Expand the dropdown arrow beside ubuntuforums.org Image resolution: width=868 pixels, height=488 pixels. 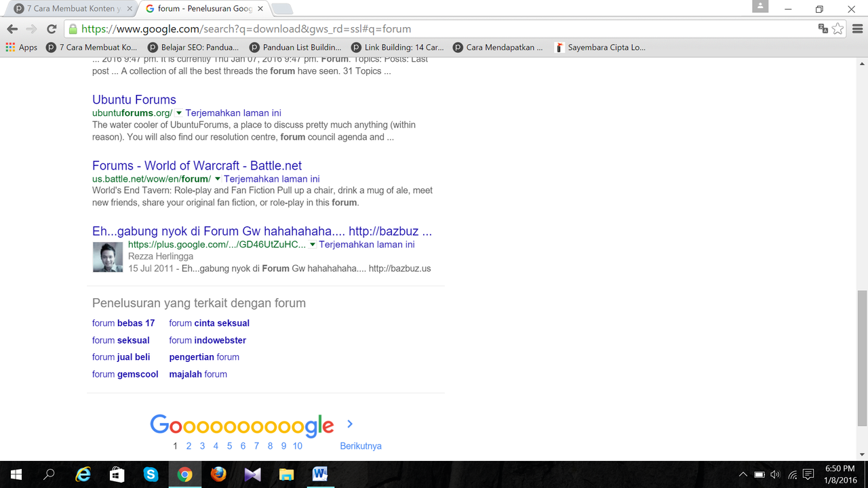click(179, 113)
